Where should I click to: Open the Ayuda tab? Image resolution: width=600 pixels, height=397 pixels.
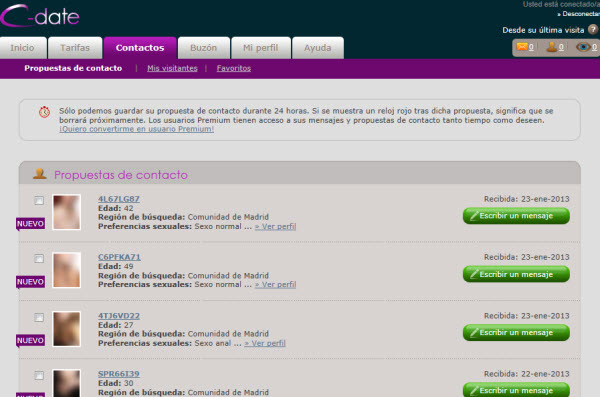(318, 48)
